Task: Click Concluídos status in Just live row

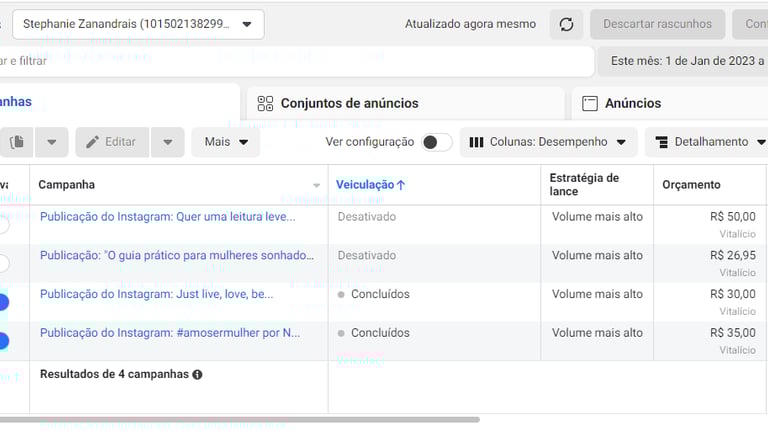Action: click(x=380, y=294)
